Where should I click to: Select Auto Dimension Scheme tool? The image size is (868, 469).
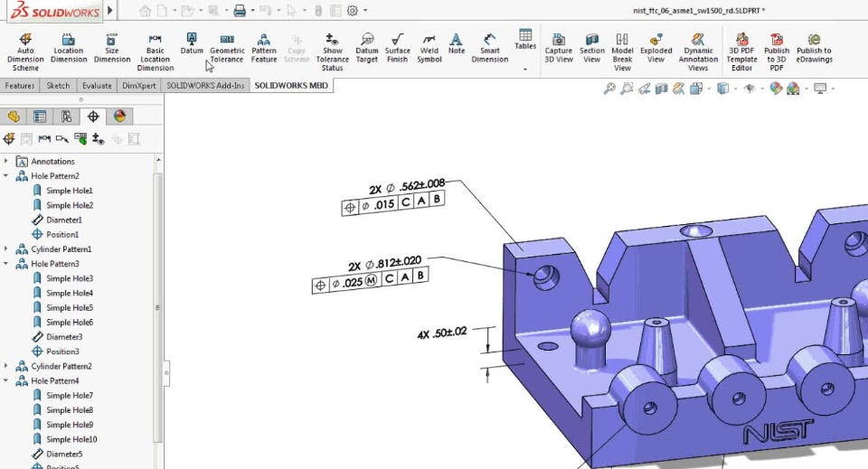25,52
